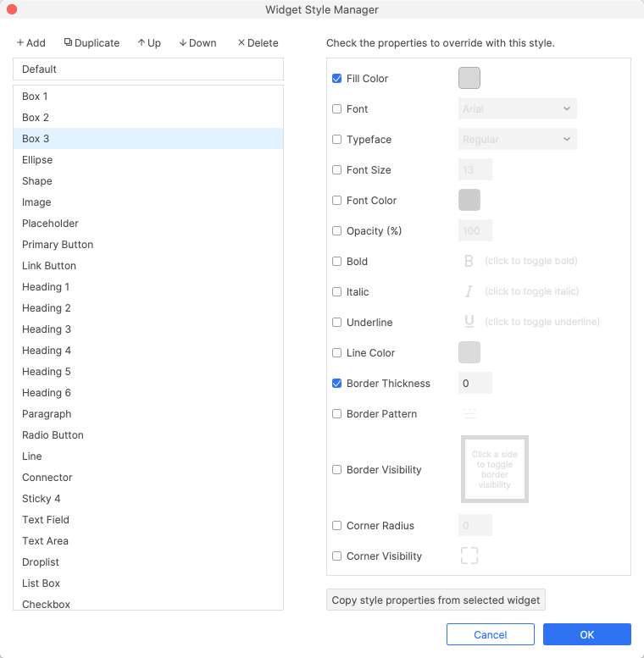This screenshot has width=644, height=658.
Task: Select the Primary Button style
Action: point(148,244)
